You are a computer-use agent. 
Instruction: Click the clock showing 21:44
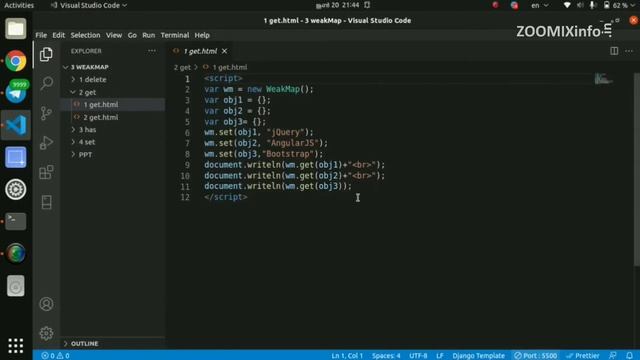point(338,5)
